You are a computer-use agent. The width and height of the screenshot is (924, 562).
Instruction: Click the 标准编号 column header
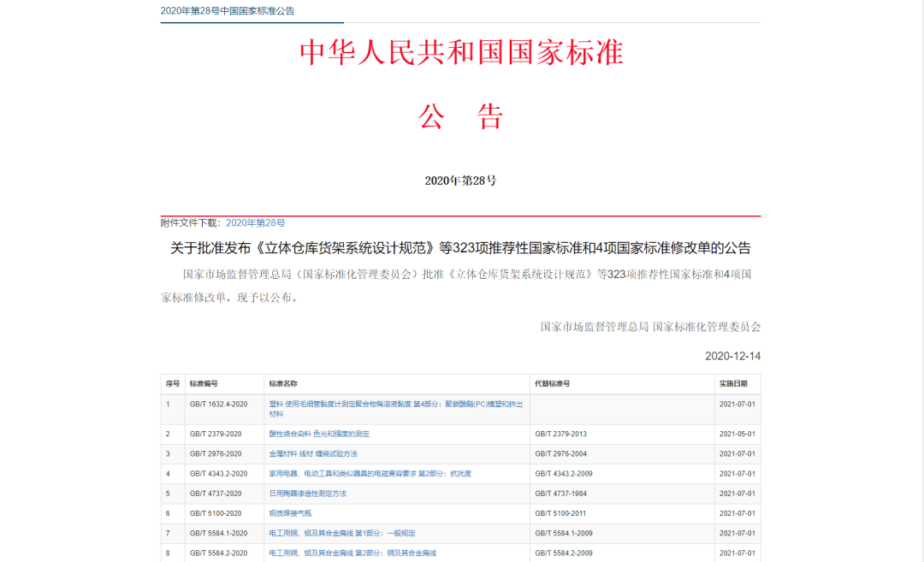tap(204, 384)
